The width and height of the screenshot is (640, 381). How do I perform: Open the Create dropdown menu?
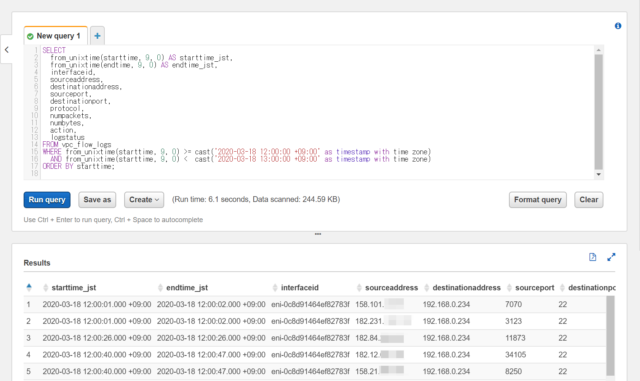144,200
